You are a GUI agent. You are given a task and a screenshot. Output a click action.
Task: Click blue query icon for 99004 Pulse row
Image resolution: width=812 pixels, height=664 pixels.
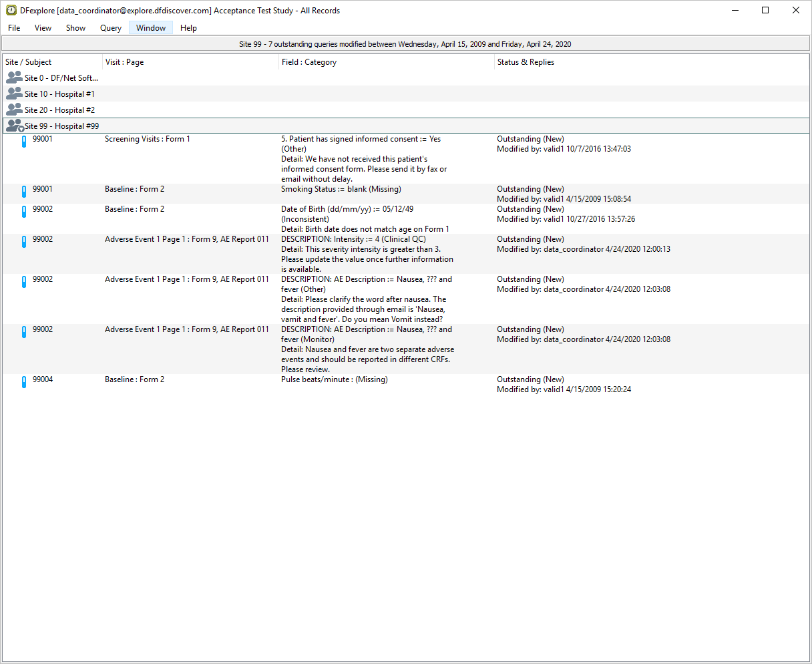point(24,382)
